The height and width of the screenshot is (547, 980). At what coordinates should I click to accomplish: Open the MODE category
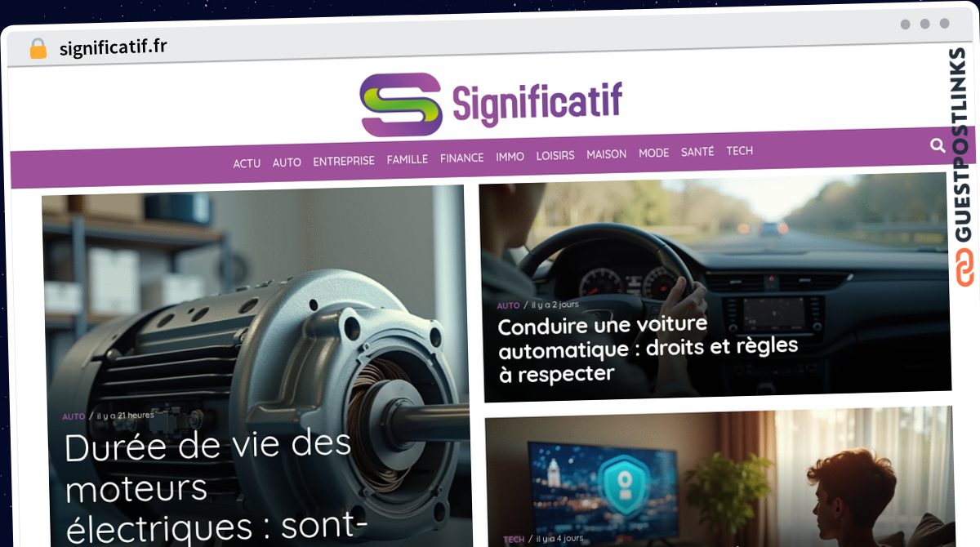653,153
